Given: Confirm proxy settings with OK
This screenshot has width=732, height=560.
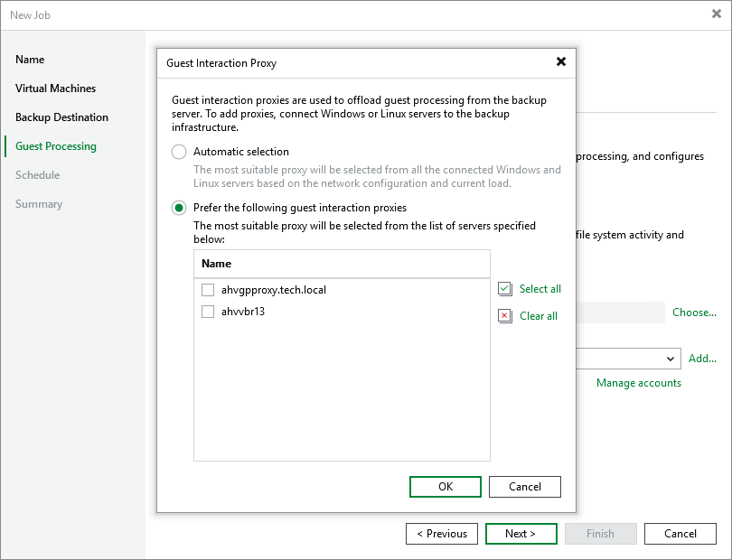Looking at the screenshot, I should 445,486.
